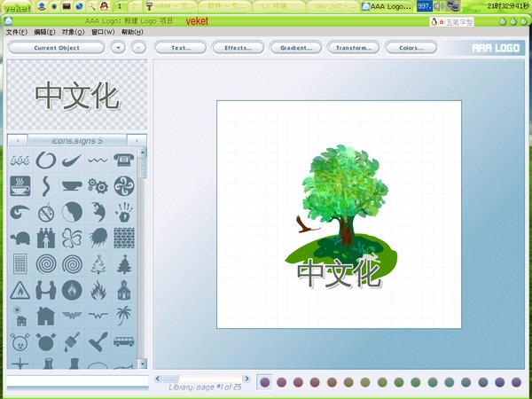Image resolution: width=532 pixels, height=399 pixels.
Task: Add the gears icon to the logo
Action: 98,185
